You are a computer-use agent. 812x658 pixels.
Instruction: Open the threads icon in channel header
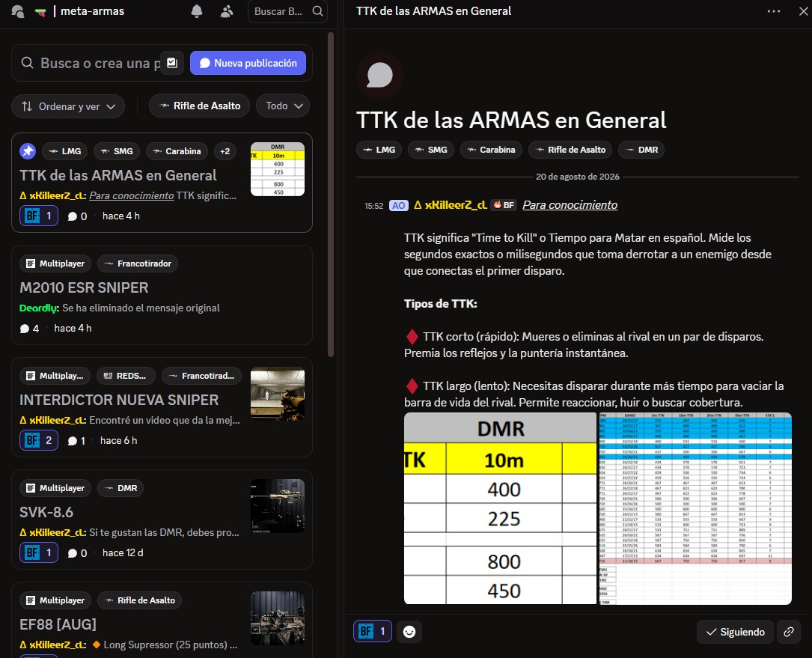coord(18,11)
